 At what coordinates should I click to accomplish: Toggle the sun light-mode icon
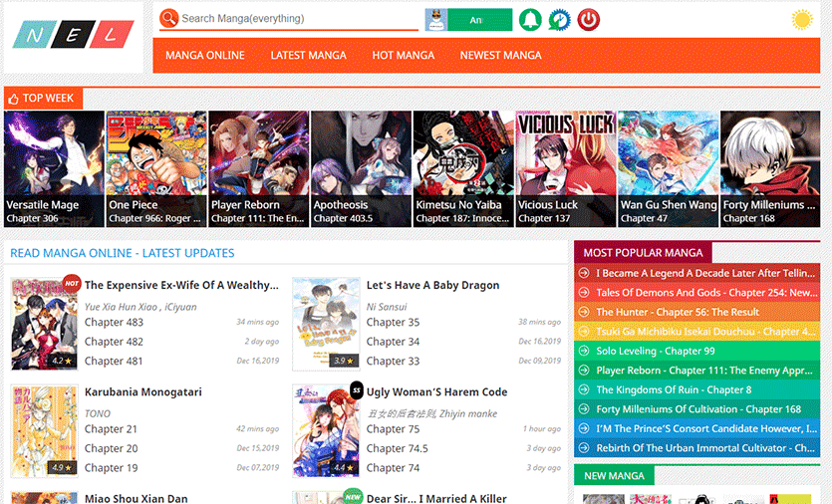[x=802, y=20]
